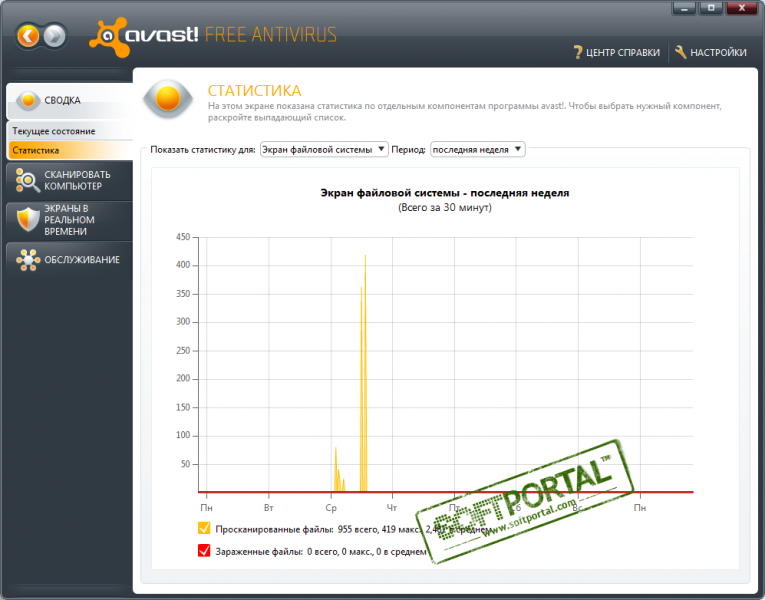765x600 pixels.
Task: Click the Чт day label on axis
Action: click(x=392, y=508)
